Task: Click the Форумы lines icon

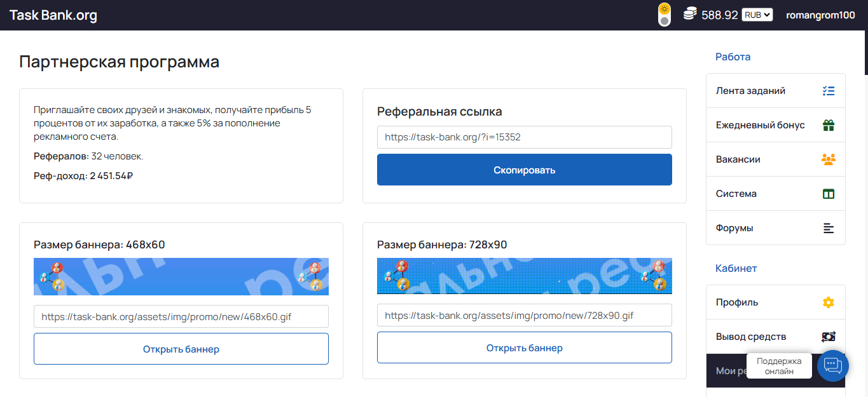Action: (828, 228)
